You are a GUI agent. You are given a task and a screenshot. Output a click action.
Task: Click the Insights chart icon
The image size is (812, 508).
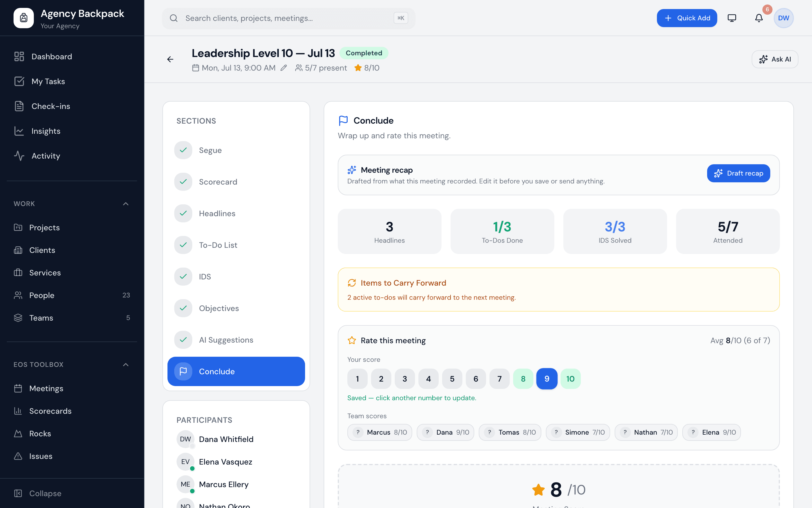[x=19, y=131]
